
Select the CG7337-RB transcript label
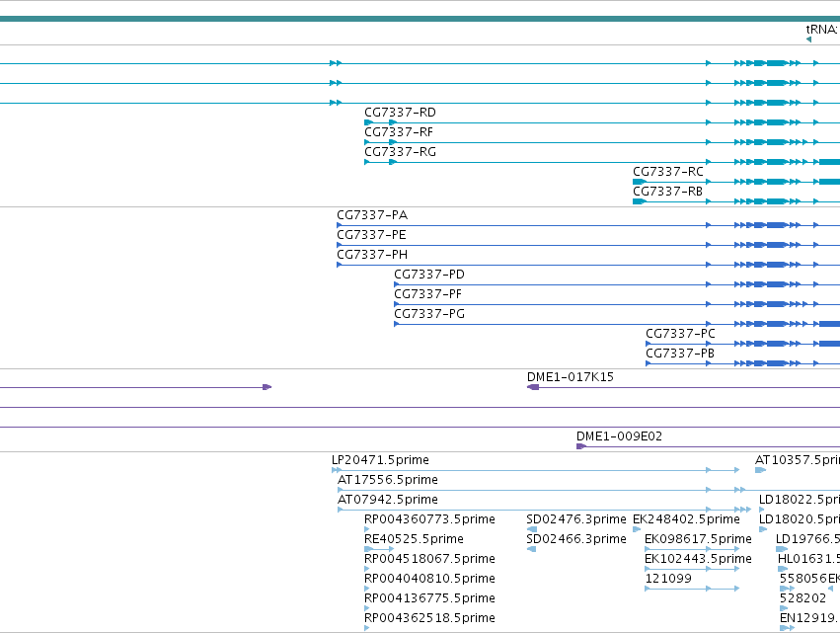[667, 192]
